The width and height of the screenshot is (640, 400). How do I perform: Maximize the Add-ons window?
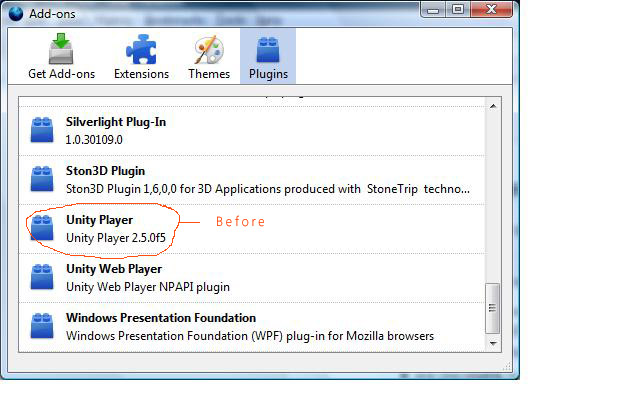458,10
